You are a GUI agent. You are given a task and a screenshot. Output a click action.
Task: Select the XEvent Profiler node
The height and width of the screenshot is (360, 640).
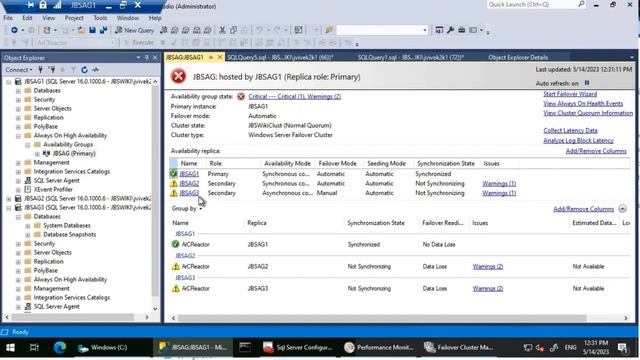(x=53, y=189)
